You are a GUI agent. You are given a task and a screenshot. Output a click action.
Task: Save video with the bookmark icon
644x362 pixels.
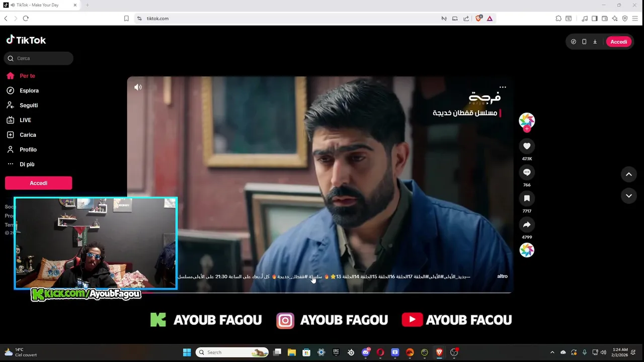[527, 198]
